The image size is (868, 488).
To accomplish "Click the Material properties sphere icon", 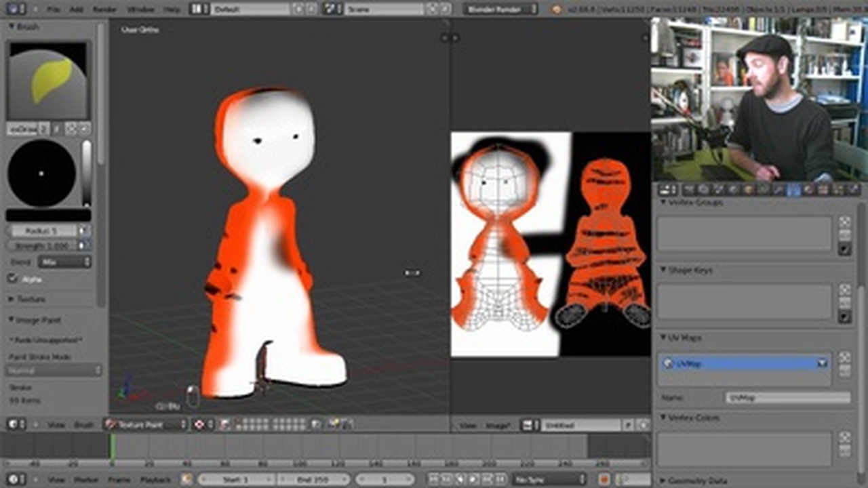I will pos(808,190).
